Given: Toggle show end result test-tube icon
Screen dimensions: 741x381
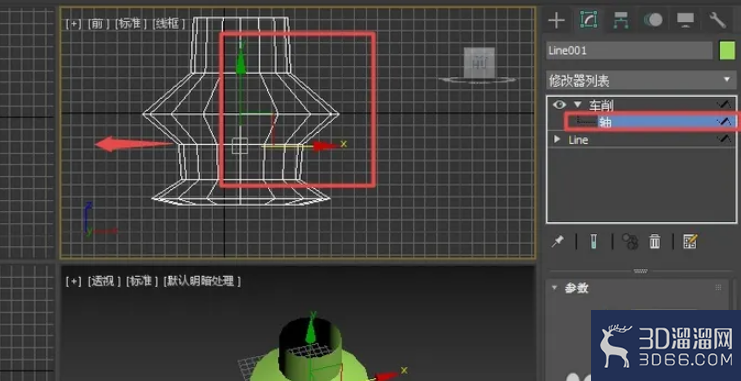Looking at the screenshot, I should pos(594,242).
